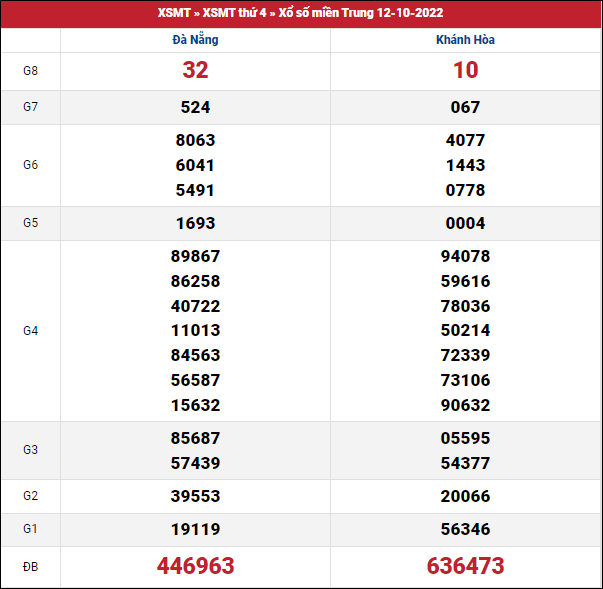The image size is (603, 589).
Task: Click the ĐB special prize row label
Action: pos(31,566)
